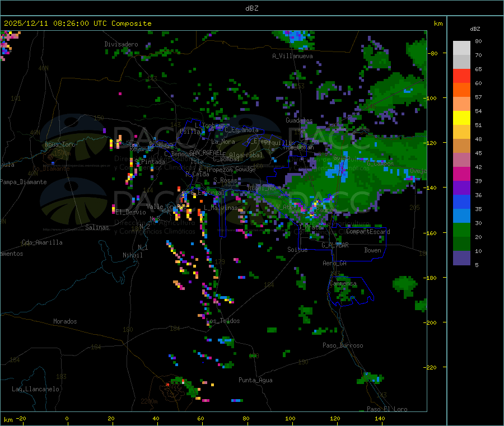Screen dimensions: 504x426
Task: Click the 'Aero_GA' map label
Action: tap(335, 263)
